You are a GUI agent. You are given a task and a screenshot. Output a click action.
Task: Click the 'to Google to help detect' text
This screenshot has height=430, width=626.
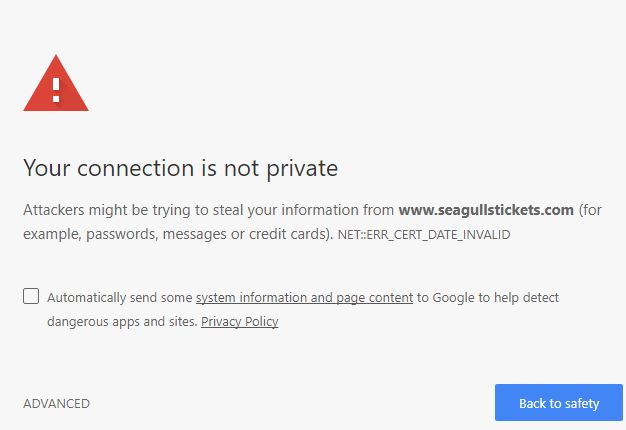(488, 297)
